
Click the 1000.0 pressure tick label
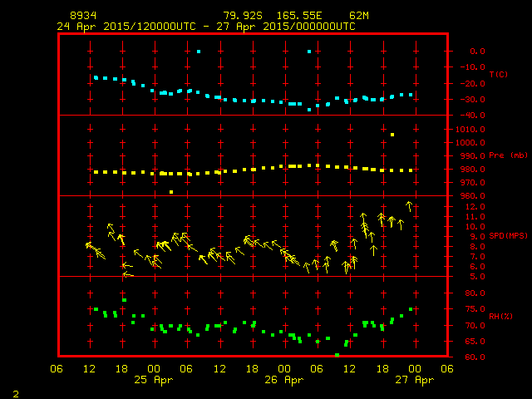tap(470, 142)
